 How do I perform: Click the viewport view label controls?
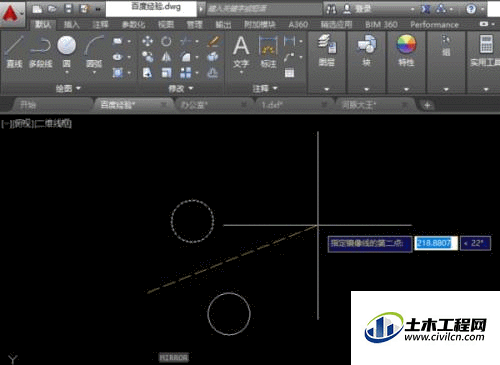[36, 124]
